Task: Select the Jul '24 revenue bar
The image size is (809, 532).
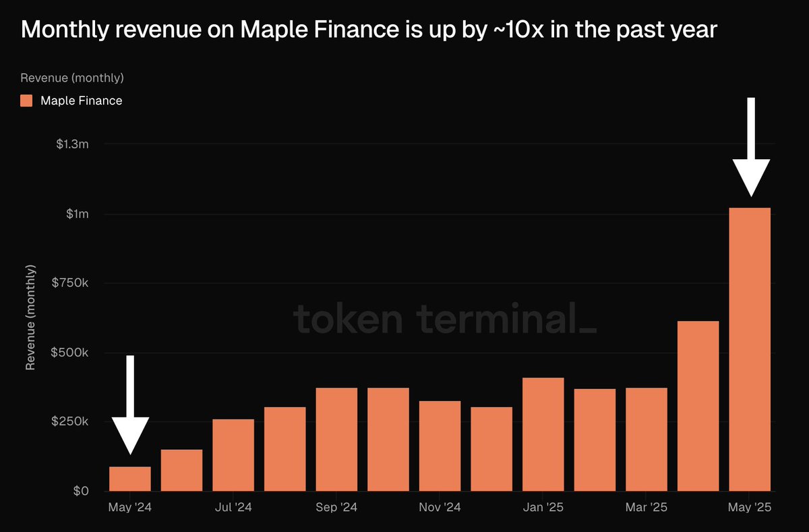Action: pos(233,455)
